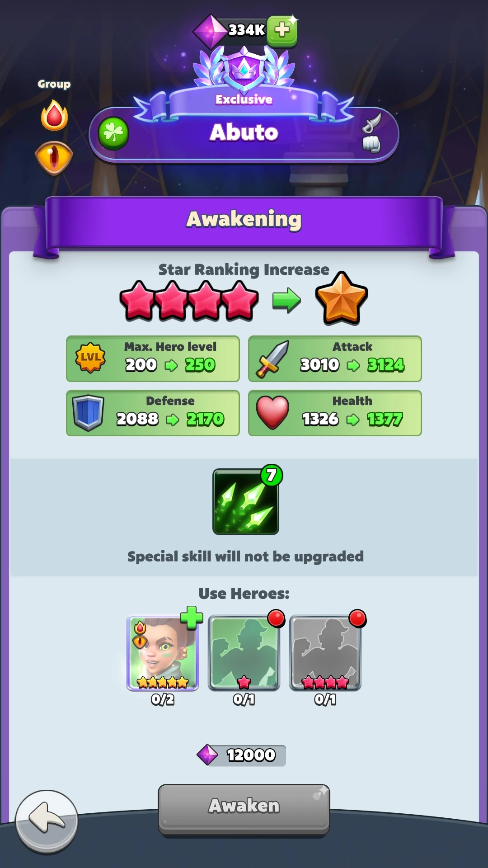
Task: Add the five-star hero portrait
Action: [163, 653]
